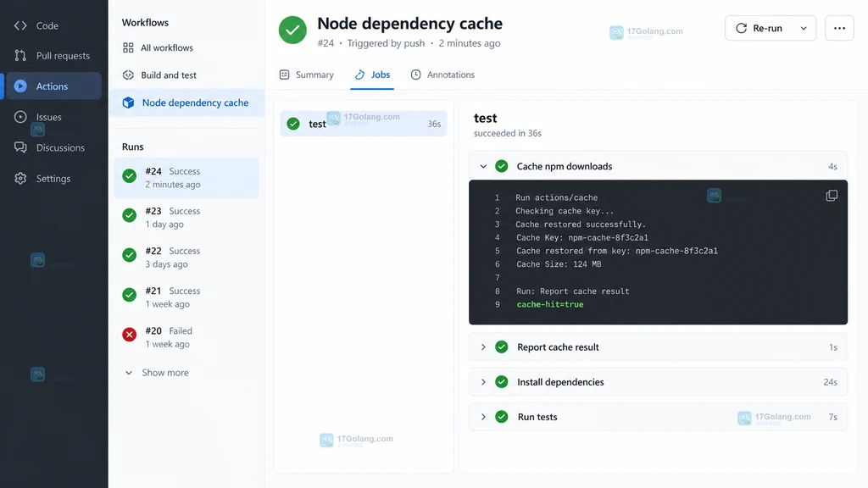Select the Actions play icon
Viewport: 868px width, 488px height.
pos(20,86)
